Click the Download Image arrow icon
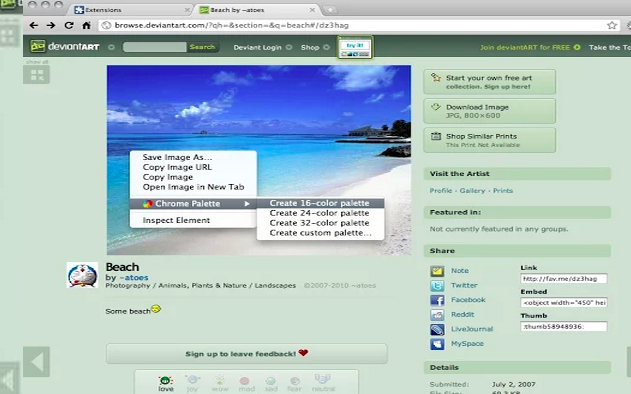631x394 pixels. [436, 107]
